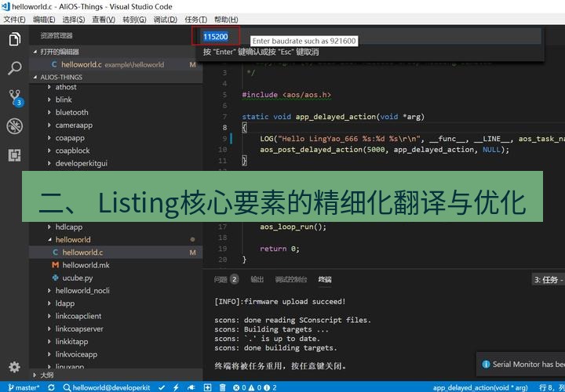Open the 选择(S) menu
This screenshot has height=392, width=565.
pyautogui.click(x=74, y=20)
